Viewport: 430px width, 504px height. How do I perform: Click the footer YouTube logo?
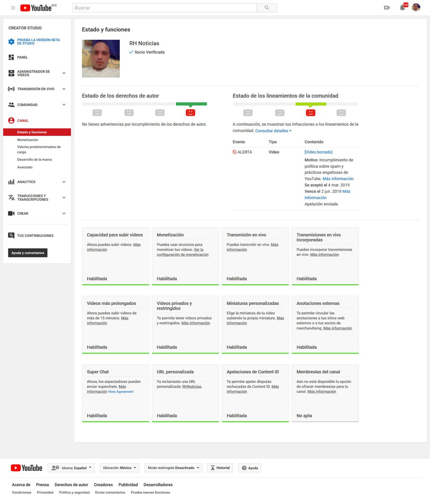pyautogui.click(x=26, y=468)
